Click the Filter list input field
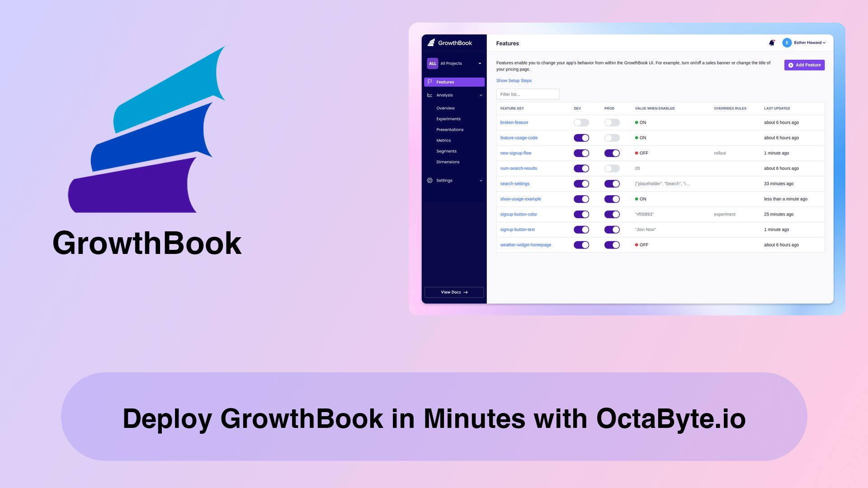Viewport: 868px width, 488px height. (527, 94)
